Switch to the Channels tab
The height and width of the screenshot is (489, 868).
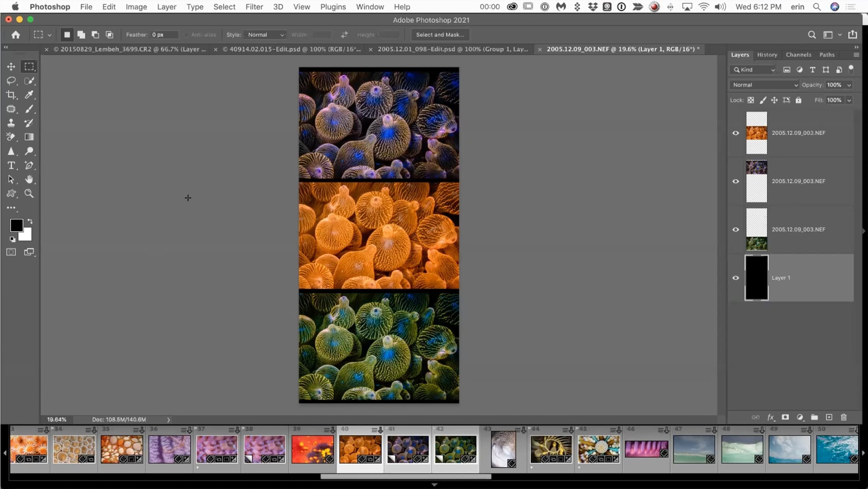798,55
